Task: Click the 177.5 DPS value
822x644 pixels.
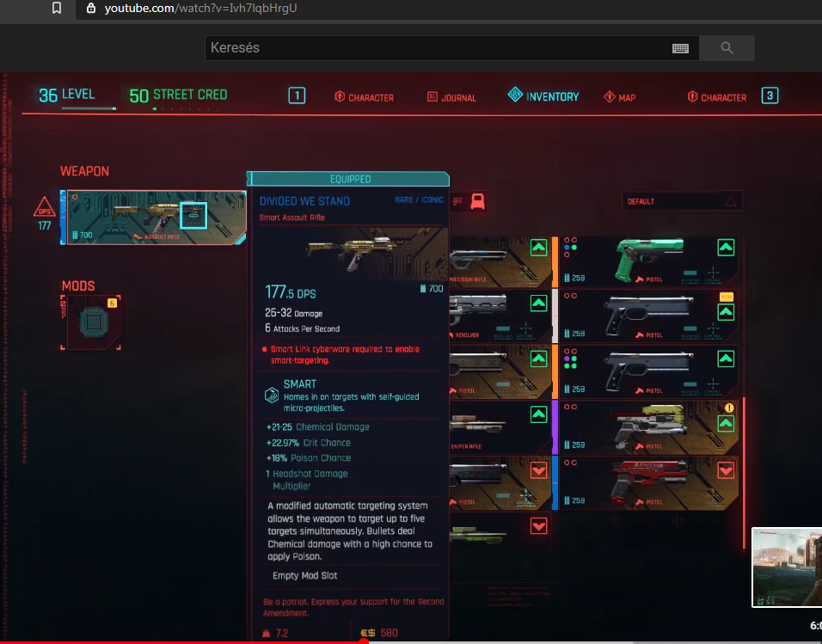Action: point(291,292)
